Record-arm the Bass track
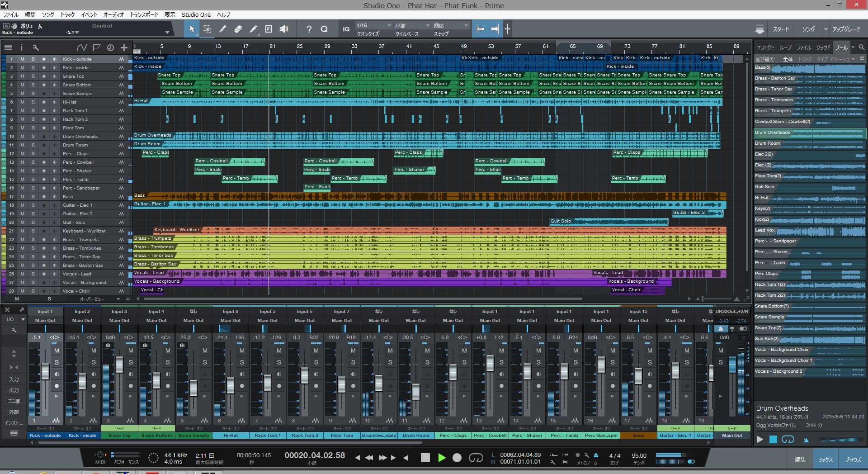 tap(44, 196)
